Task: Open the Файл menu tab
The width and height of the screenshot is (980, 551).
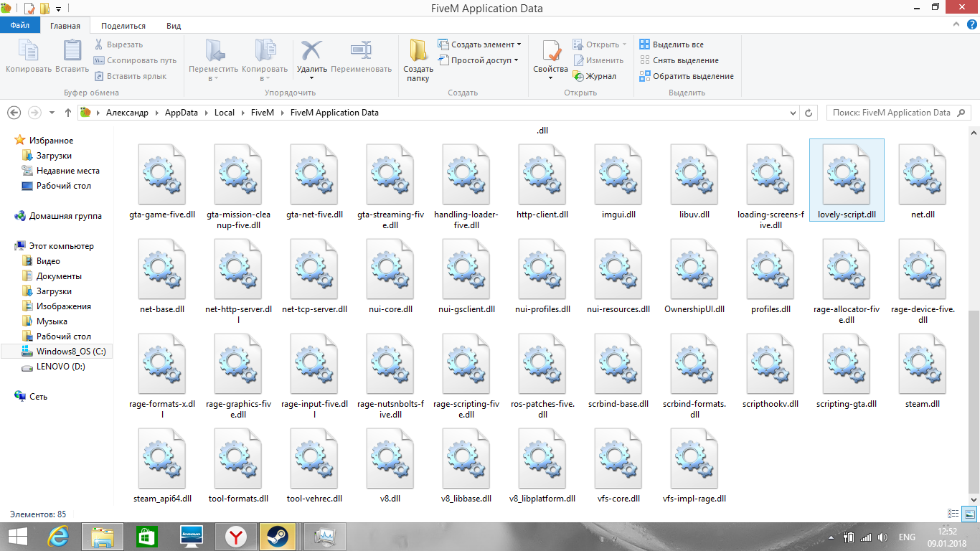Action: [x=19, y=25]
